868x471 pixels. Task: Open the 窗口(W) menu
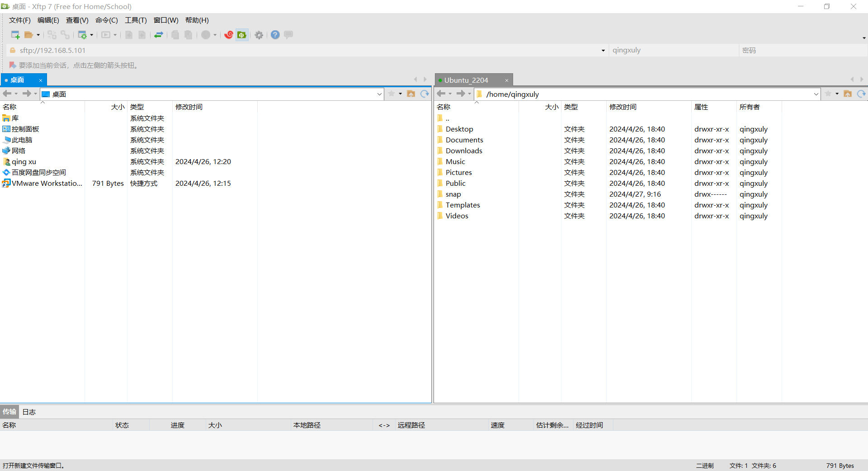pos(166,20)
